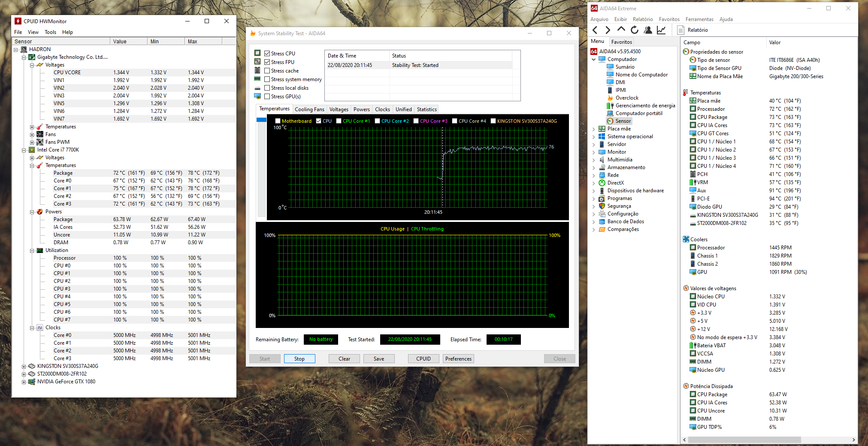Click the Relatório report toolbar button
This screenshot has height=446, width=868.
(x=693, y=30)
